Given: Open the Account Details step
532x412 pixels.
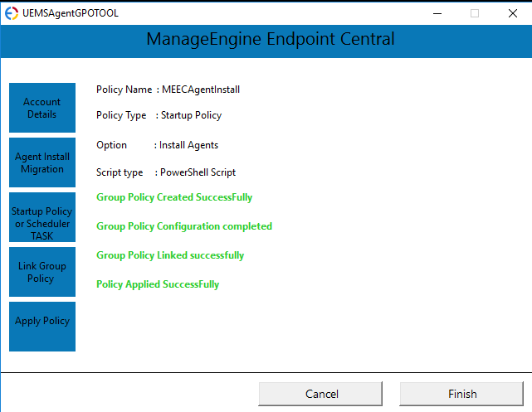Looking at the screenshot, I should [42, 108].
